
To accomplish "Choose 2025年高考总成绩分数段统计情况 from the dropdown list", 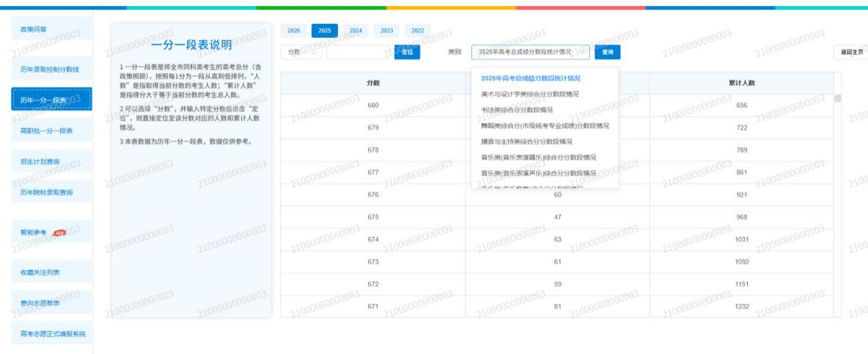I will coord(531,78).
